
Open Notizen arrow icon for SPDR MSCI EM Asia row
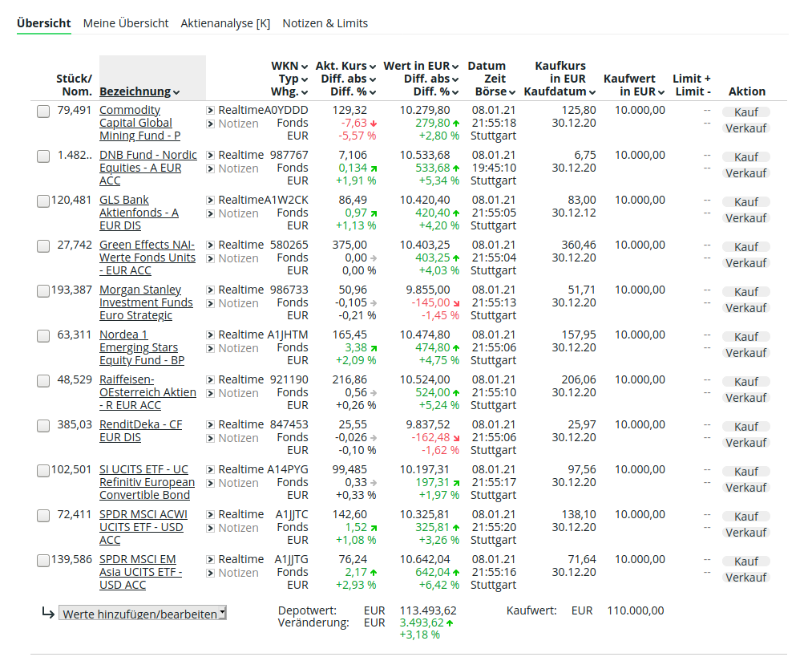pyautogui.click(x=210, y=573)
